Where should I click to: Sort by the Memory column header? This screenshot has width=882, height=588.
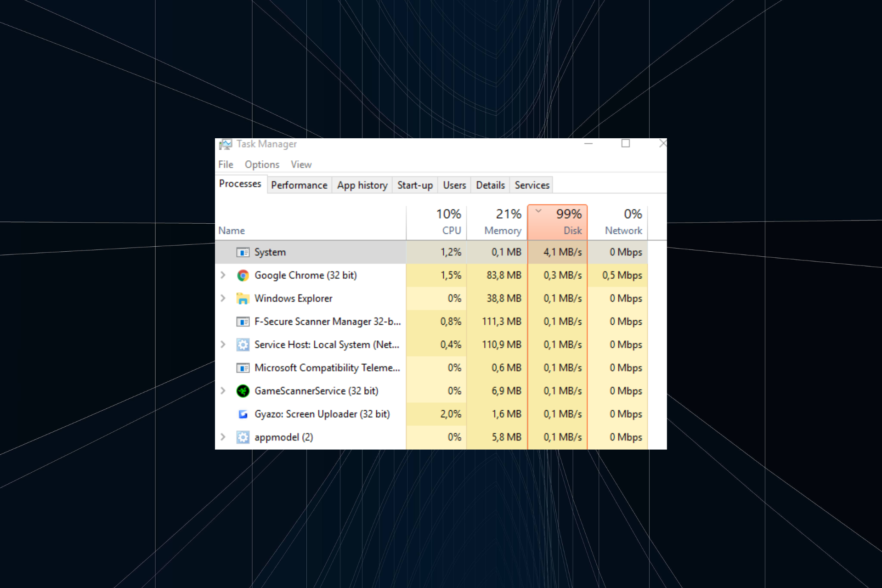[497, 223]
